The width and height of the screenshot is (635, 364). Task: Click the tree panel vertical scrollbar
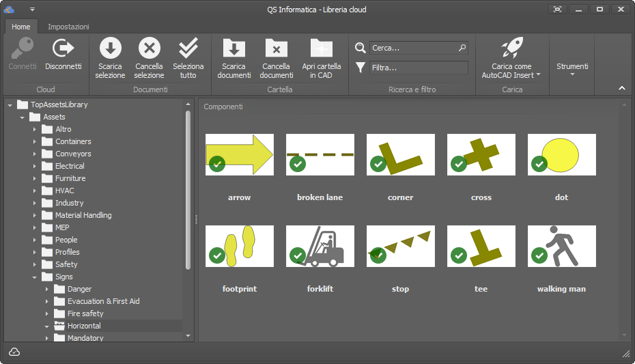tap(188, 191)
